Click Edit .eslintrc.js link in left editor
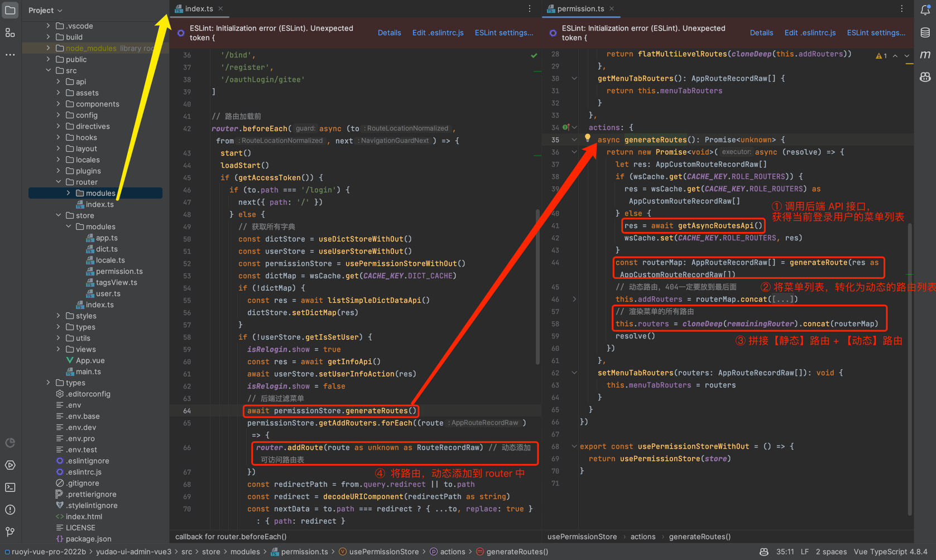936x560 pixels. (x=438, y=33)
